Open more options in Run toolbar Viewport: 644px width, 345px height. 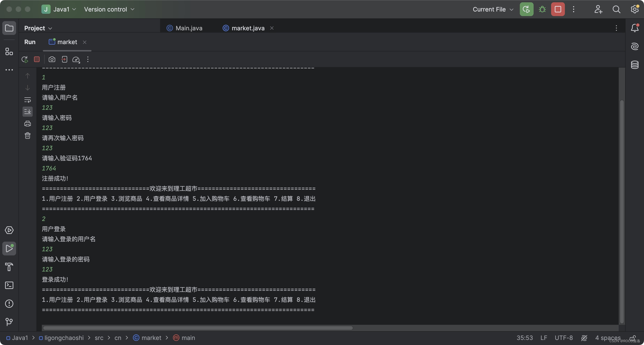click(88, 59)
